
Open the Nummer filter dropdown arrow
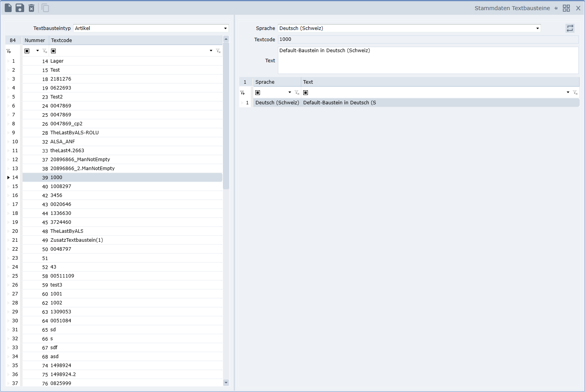pos(37,51)
